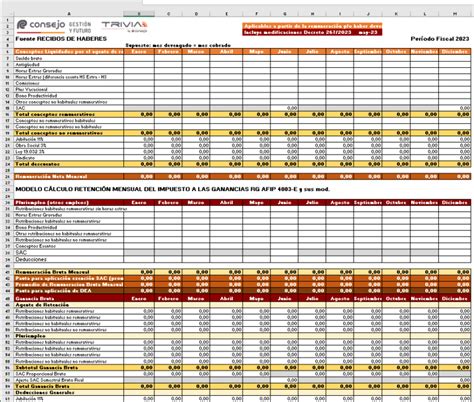Select the 'Promedio de Remuneración Bruta Mensual' cell
Screen dimensions: 474x402
click(69, 285)
